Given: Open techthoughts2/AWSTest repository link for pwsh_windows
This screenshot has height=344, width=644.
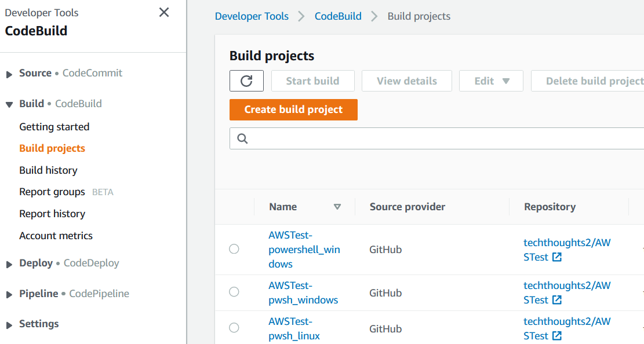Looking at the screenshot, I should [567, 292].
